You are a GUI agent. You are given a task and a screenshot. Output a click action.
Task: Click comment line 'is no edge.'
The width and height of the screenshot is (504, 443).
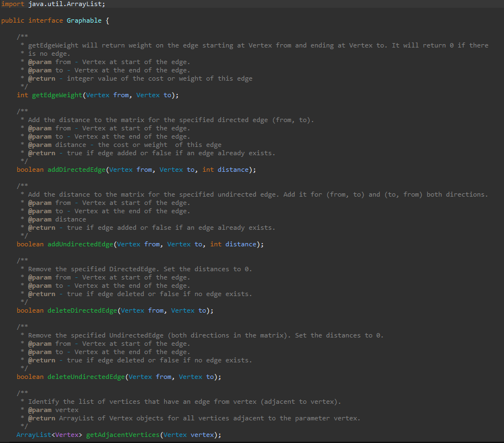49,54
